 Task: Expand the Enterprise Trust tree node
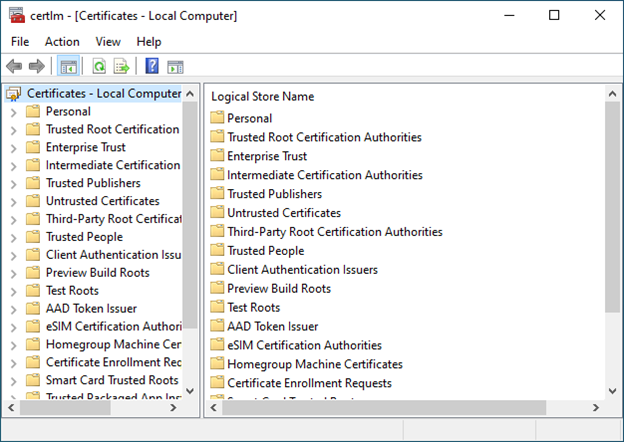click(x=13, y=148)
